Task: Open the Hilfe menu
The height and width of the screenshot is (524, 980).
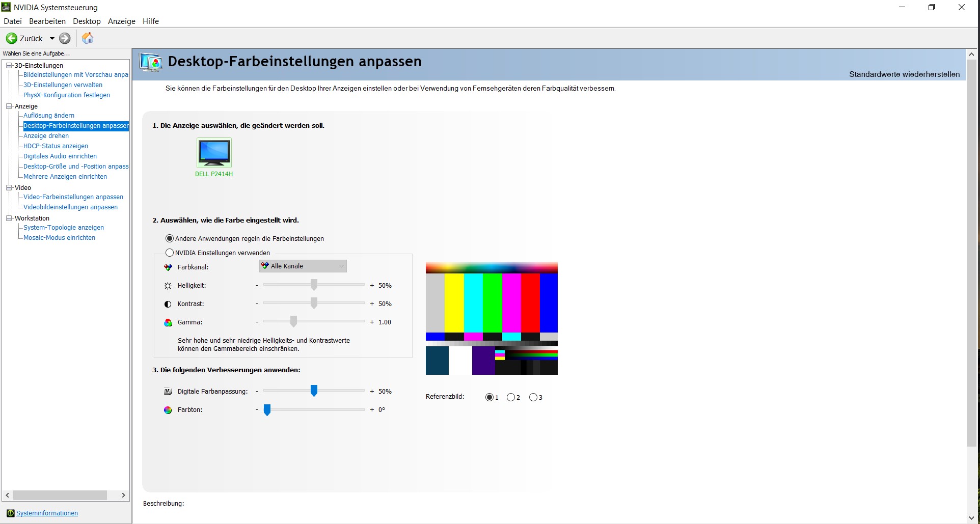Action: point(151,21)
